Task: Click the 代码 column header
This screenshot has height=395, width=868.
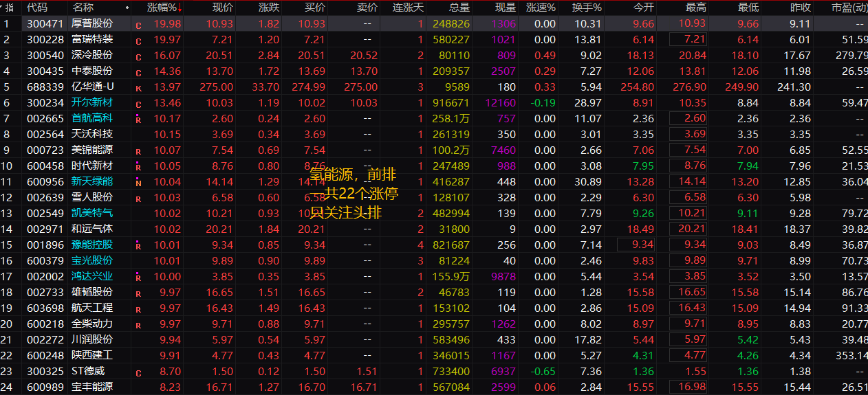Action: tap(37, 8)
